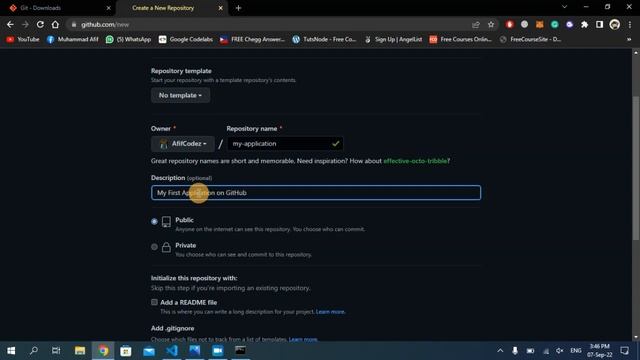Open the tab search dropdown arrow
The height and width of the screenshot is (360, 640).
coord(564,7)
